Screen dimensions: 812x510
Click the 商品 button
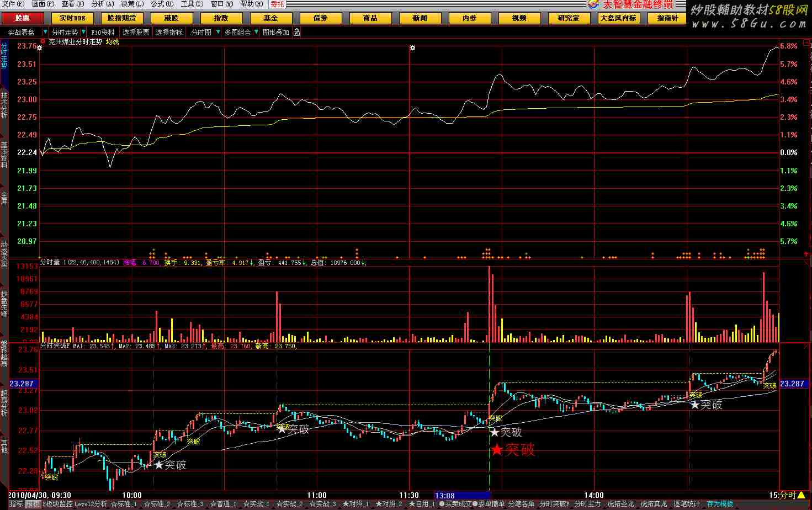(x=370, y=18)
